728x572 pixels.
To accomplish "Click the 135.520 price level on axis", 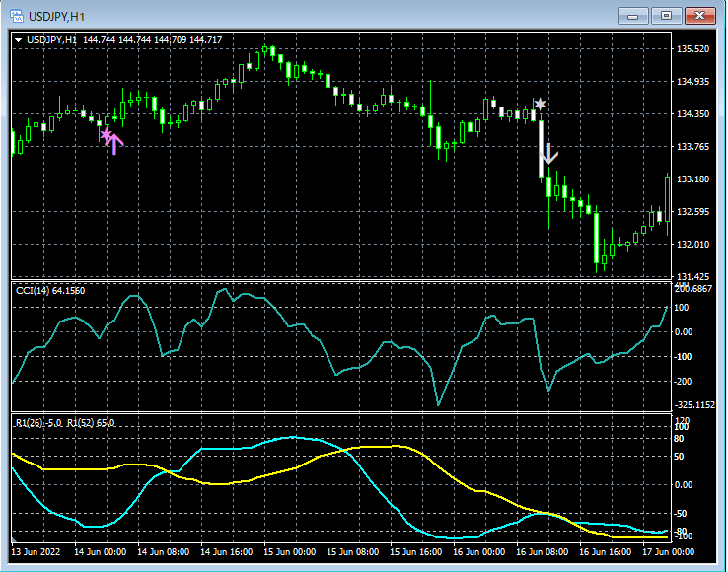I will coord(691,49).
